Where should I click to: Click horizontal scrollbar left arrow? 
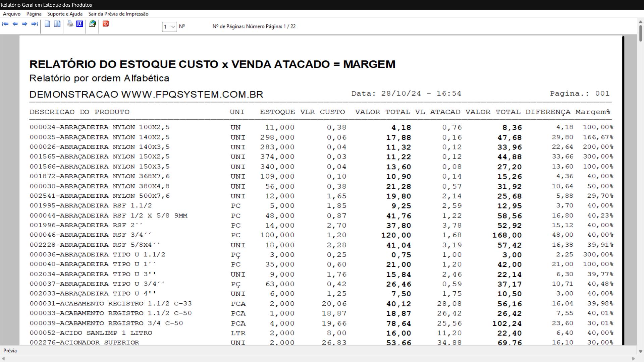tap(3, 359)
